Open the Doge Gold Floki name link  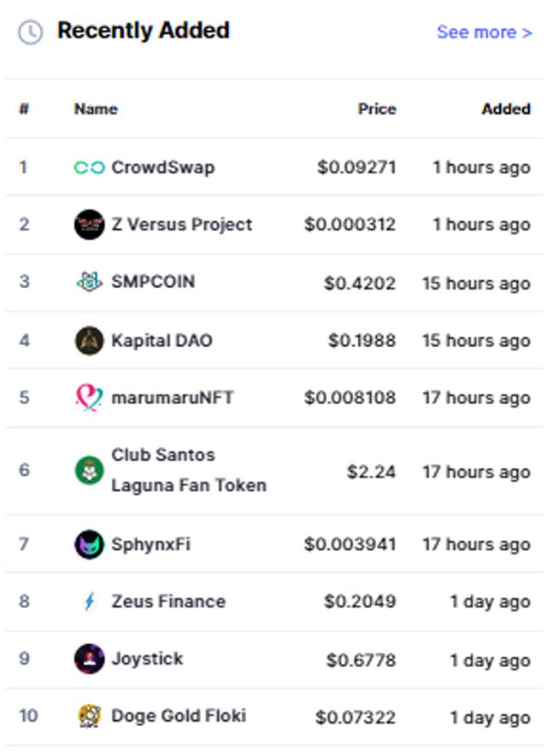click(x=179, y=716)
